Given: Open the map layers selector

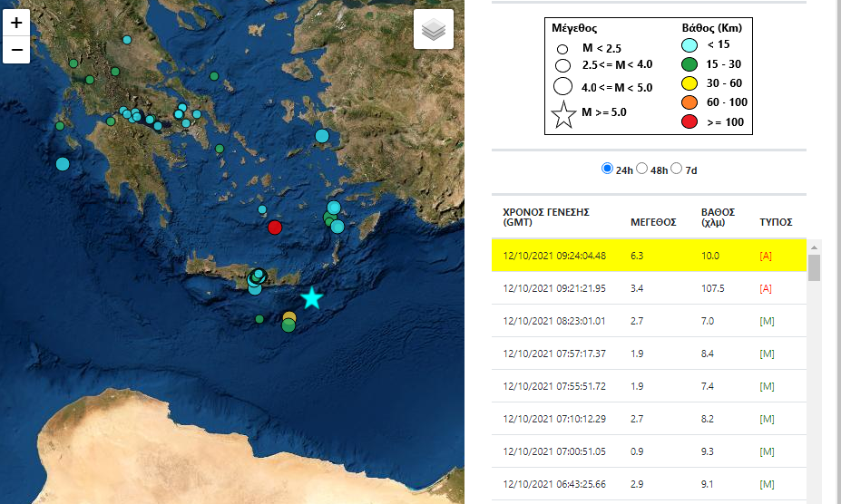Looking at the screenshot, I should pyautogui.click(x=434, y=30).
